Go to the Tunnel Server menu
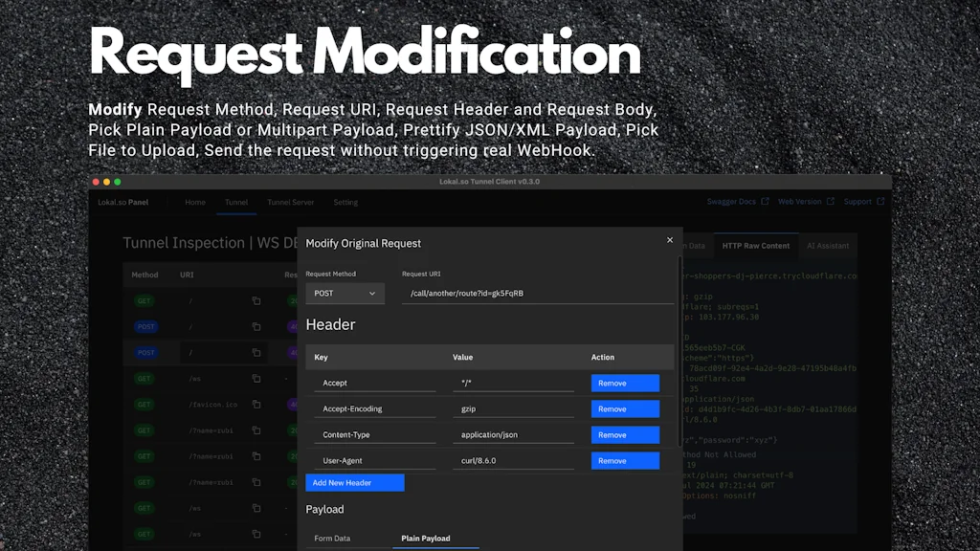 [291, 203]
